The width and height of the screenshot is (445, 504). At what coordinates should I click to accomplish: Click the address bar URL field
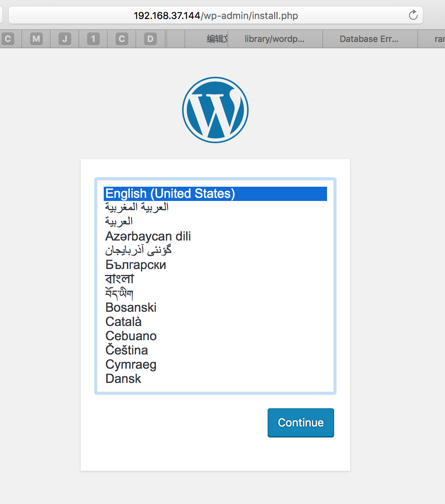216,15
